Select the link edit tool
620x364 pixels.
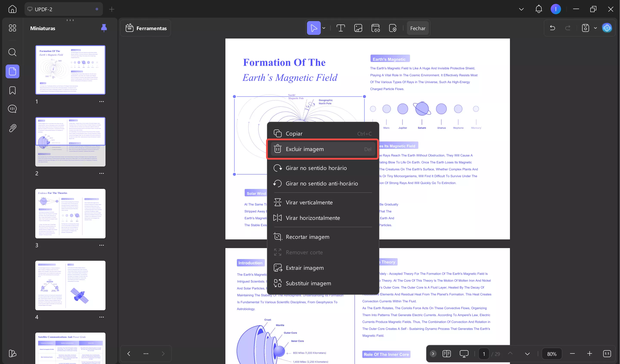375,28
